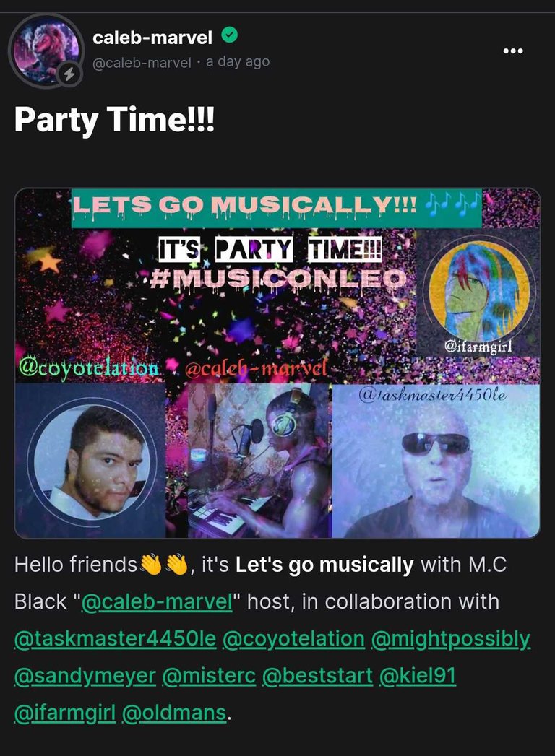The height and width of the screenshot is (756, 555).
Task: Open the Party Time!!! post title
Action: click(114, 119)
